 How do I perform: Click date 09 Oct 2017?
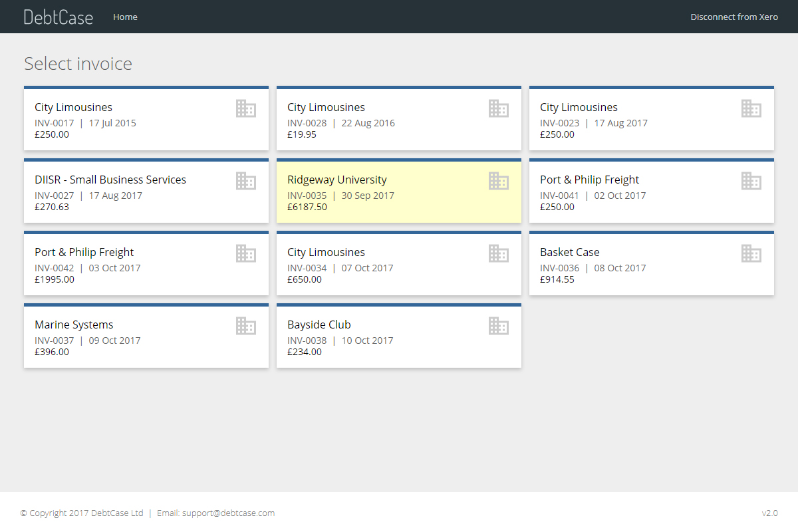pyautogui.click(x=115, y=340)
